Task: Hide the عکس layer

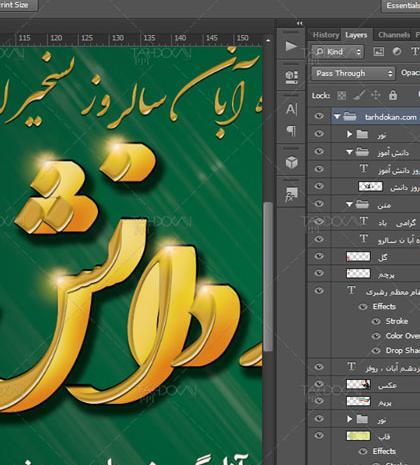Action: 319,384
